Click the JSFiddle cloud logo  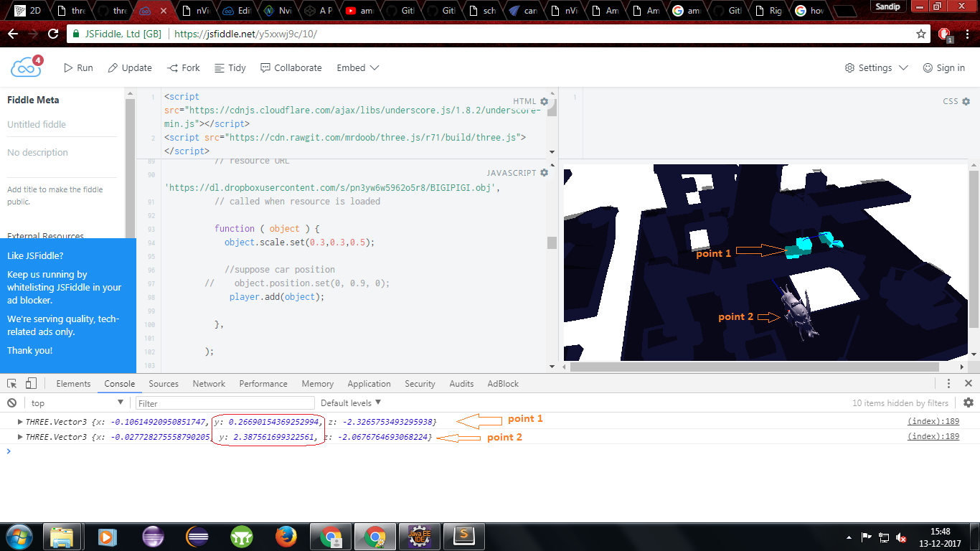(x=26, y=67)
